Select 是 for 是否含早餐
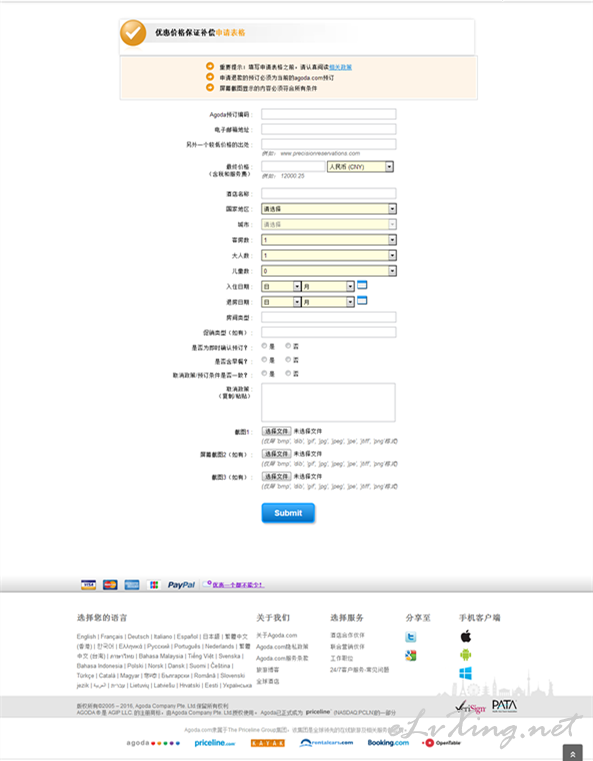The width and height of the screenshot is (593, 761). pyautogui.click(x=264, y=360)
